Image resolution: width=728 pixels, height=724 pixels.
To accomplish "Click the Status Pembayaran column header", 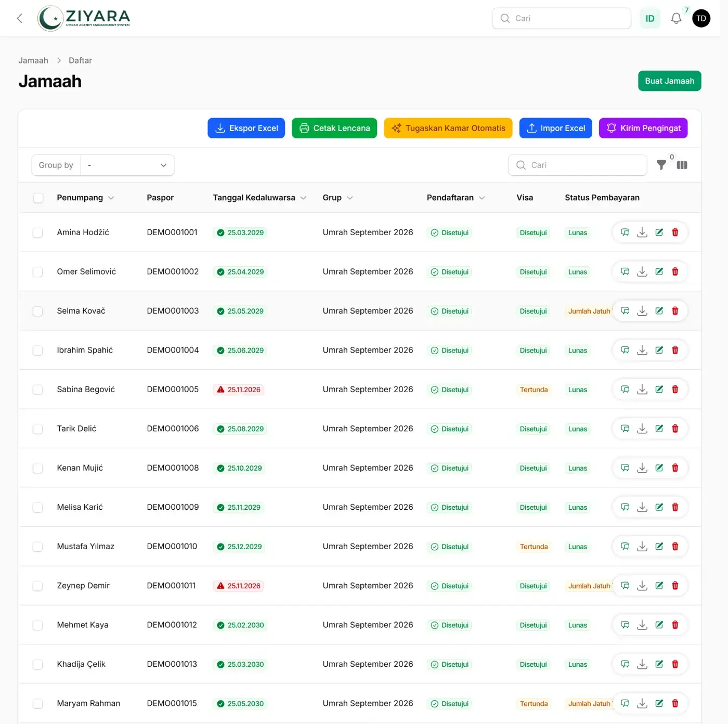I will point(602,198).
